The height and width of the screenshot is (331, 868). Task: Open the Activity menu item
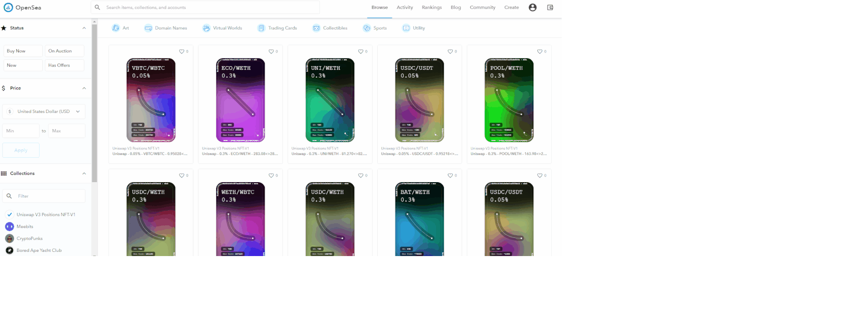[405, 7]
